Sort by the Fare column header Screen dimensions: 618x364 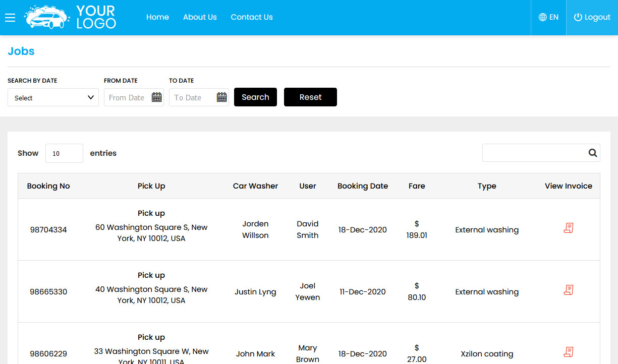pos(417,186)
